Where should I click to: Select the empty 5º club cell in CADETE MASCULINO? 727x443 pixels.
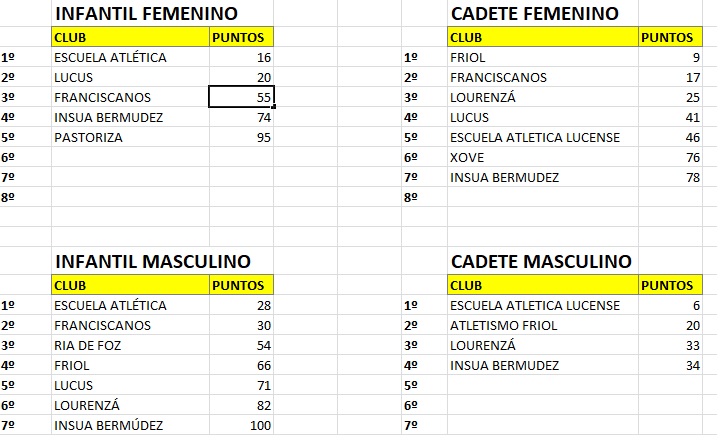click(x=543, y=385)
